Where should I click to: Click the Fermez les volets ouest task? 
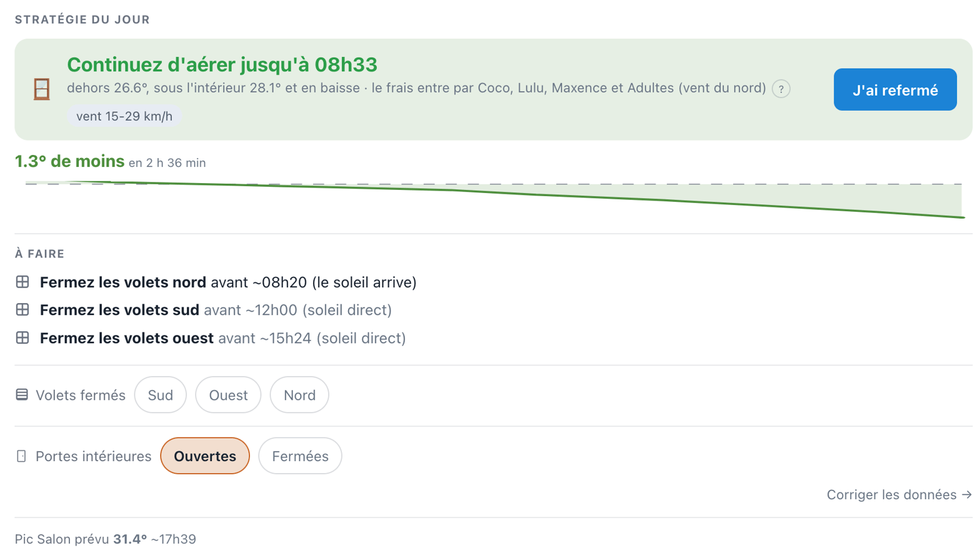click(x=223, y=338)
